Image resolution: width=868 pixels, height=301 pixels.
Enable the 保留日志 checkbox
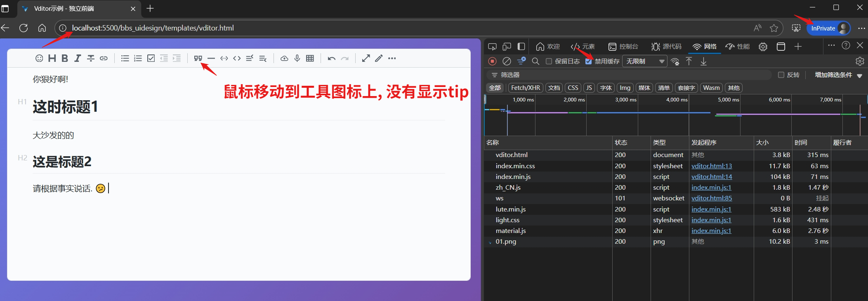tap(549, 61)
